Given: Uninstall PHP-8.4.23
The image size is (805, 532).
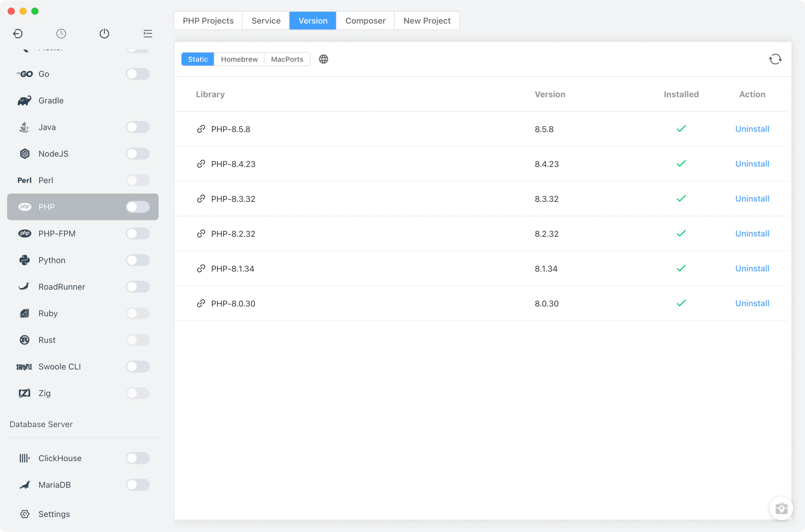Looking at the screenshot, I should point(752,164).
